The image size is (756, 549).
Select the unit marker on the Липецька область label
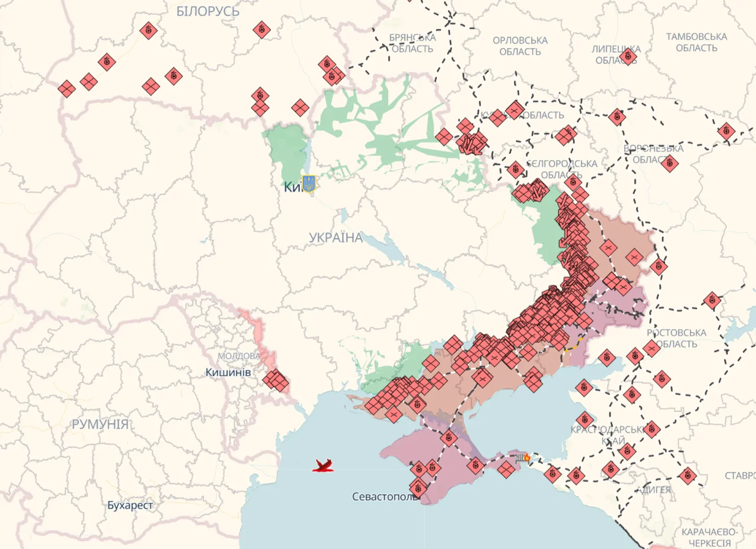(629, 56)
